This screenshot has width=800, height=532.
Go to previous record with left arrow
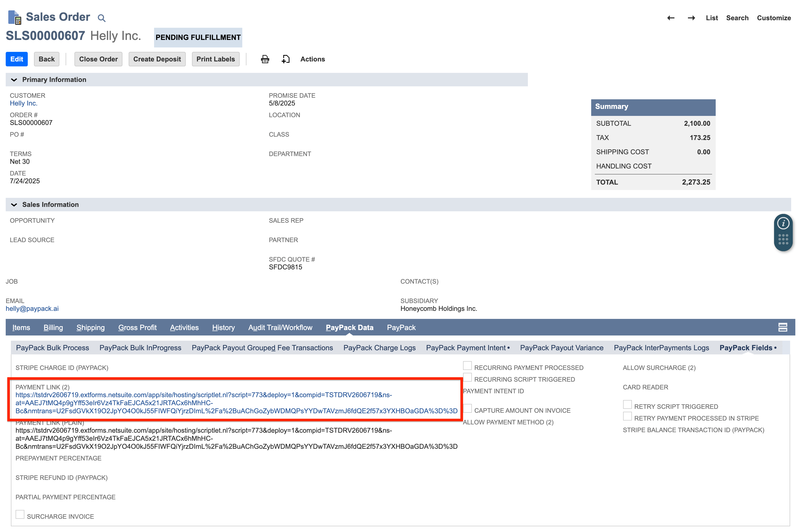pos(670,18)
